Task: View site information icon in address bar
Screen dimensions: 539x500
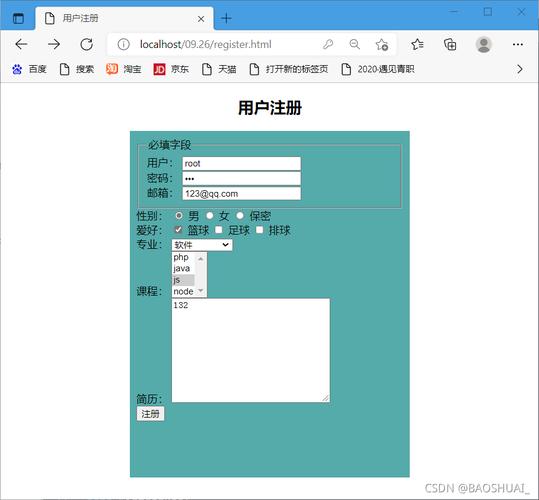Action: tap(123, 44)
